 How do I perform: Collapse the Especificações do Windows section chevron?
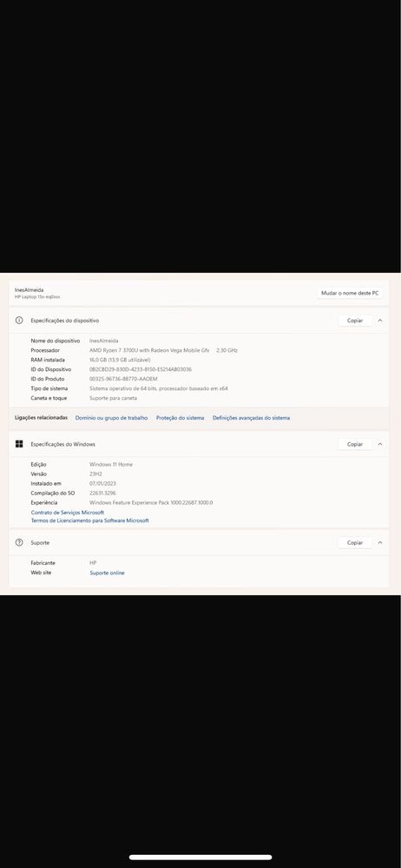pyautogui.click(x=380, y=444)
